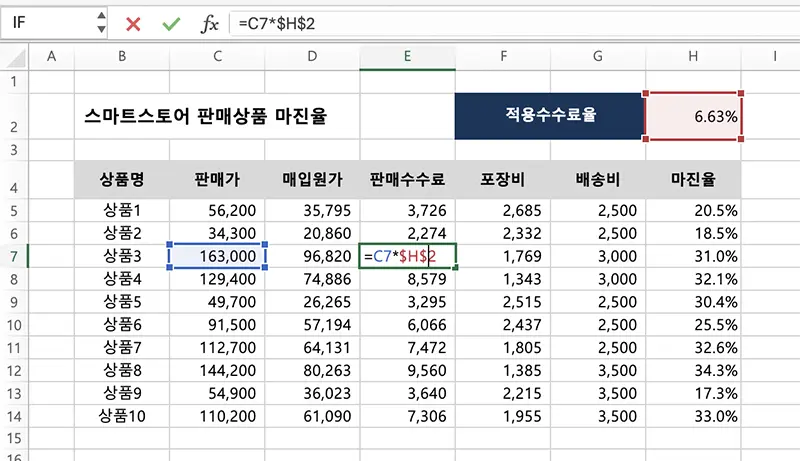Viewport: 800px width, 461px height.
Task: Open the insert function fx dialog
Action: pos(209,23)
